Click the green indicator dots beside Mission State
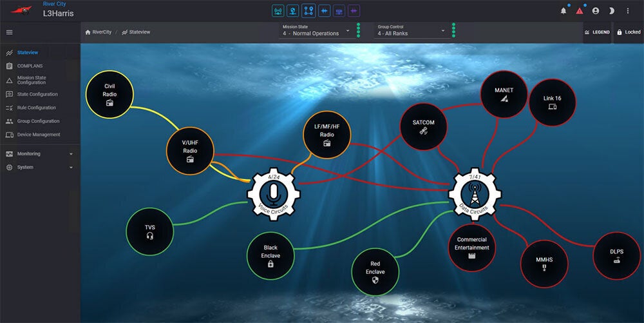 pyautogui.click(x=359, y=30)
